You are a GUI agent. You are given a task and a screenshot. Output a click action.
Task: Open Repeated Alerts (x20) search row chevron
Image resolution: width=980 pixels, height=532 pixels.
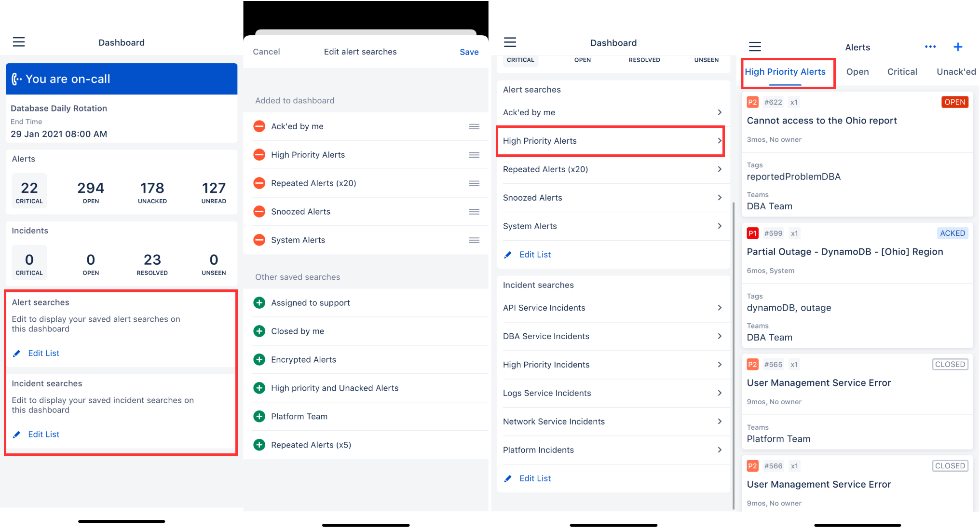[x=720, y=169]
